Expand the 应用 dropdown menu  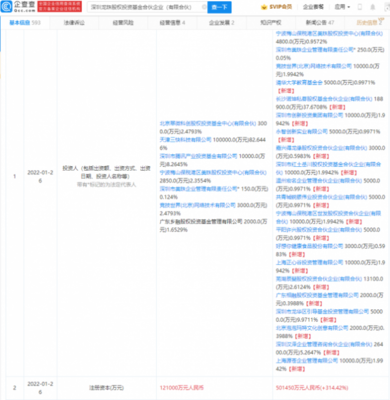tap(342, 7)
